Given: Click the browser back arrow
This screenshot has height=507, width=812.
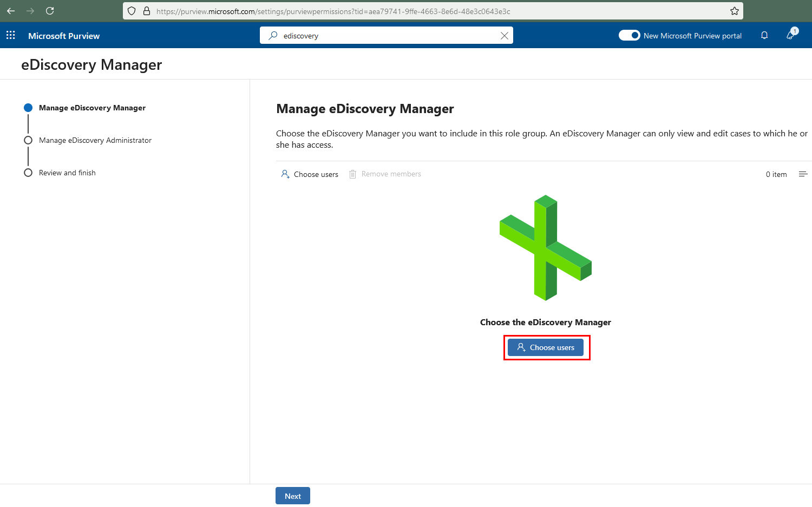Looking at the screenshot, I should 11,11.
